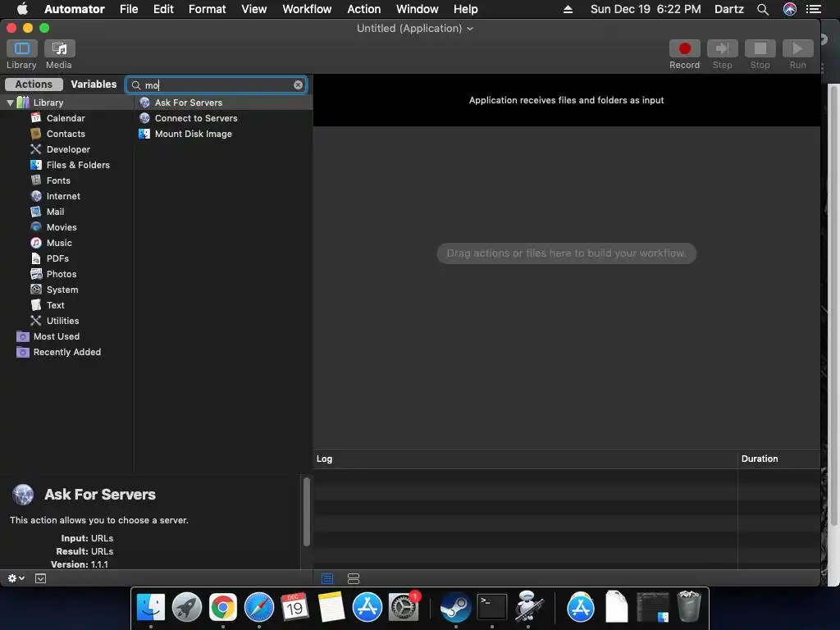Open the Apple menu
This screenshot has width=840, height=630.
click(x=22, y=9)
